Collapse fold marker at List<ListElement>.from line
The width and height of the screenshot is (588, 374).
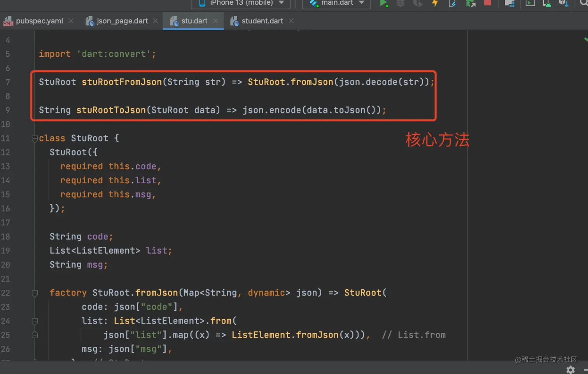35,321
